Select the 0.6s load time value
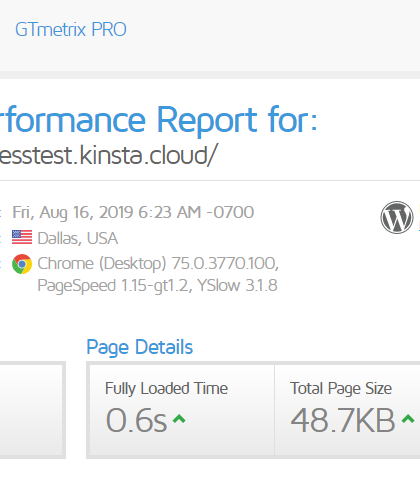The height and width of the screenshot is (481, 420). tap(136, 420)
